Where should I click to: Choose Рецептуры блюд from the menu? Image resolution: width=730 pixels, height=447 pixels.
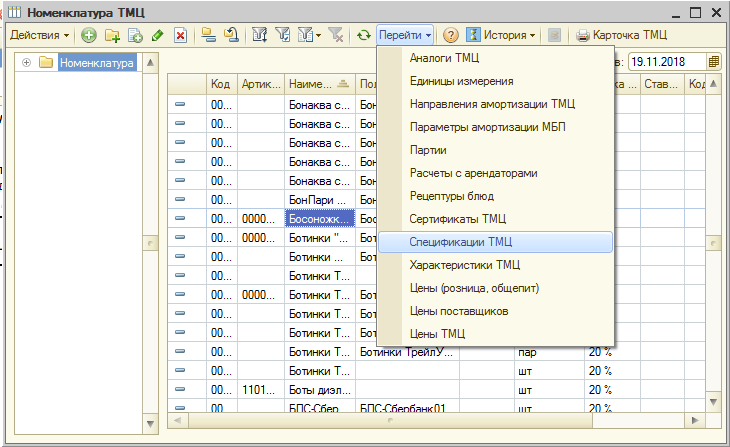(x=451, y=196)
